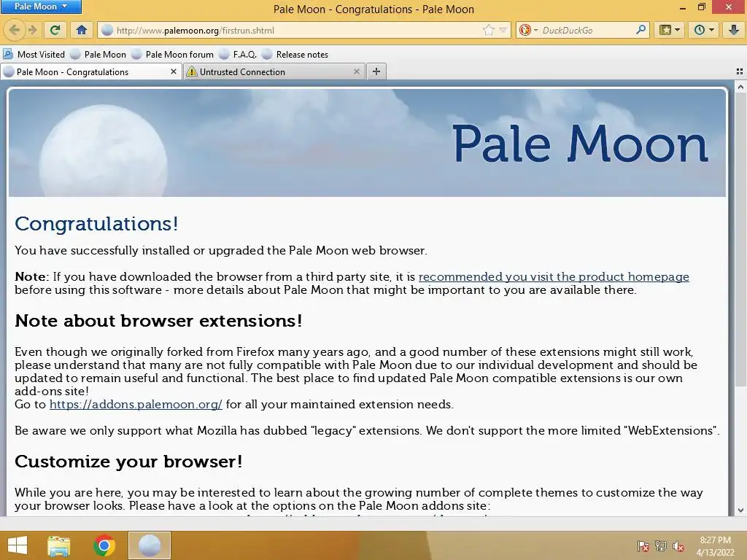Image resolution: width=747 pixels, height=560 pixels.
Task: Open the clock showing 8:27 PM
Action: [715, 545]
